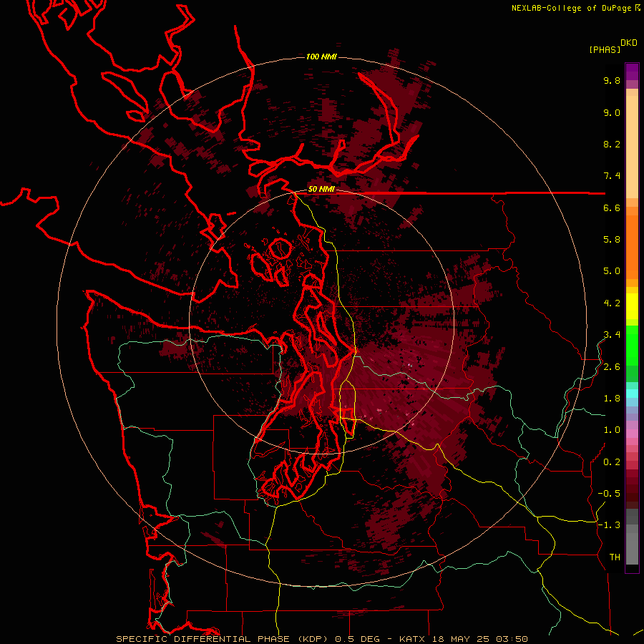Click the -0.5 scale value
This screenshot has height=644, width=644.
pyautogui.click(x=609, y=494)
